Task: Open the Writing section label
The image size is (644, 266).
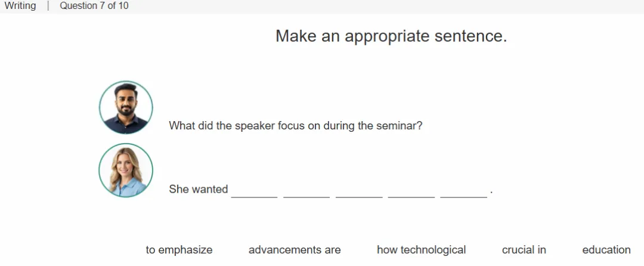Action: coord(20,6)
